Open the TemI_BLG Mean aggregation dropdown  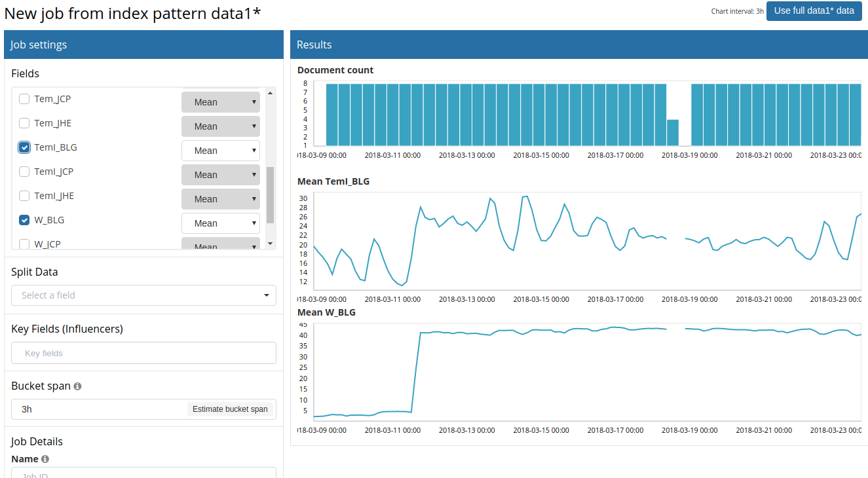(221, 151)
